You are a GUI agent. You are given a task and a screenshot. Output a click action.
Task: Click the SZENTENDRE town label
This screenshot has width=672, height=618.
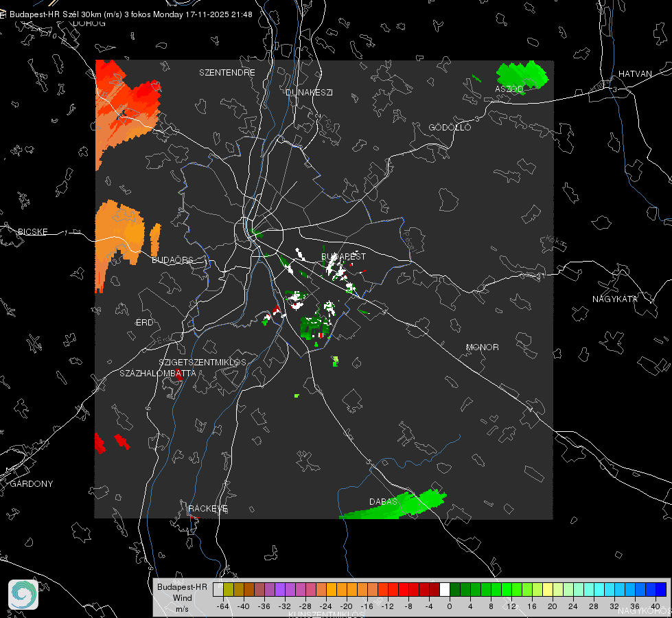click(x=227, y=73)
